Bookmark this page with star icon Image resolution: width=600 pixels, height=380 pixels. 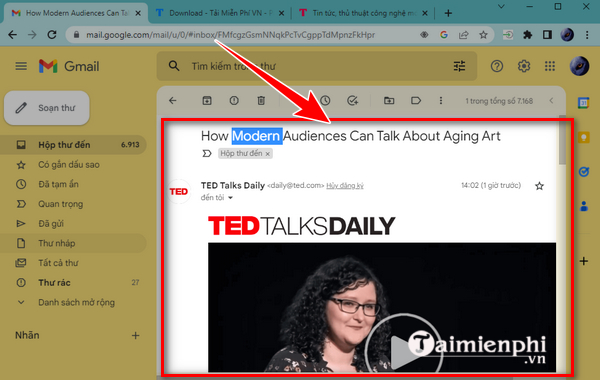pyautogui.click(x=483, y=35)
